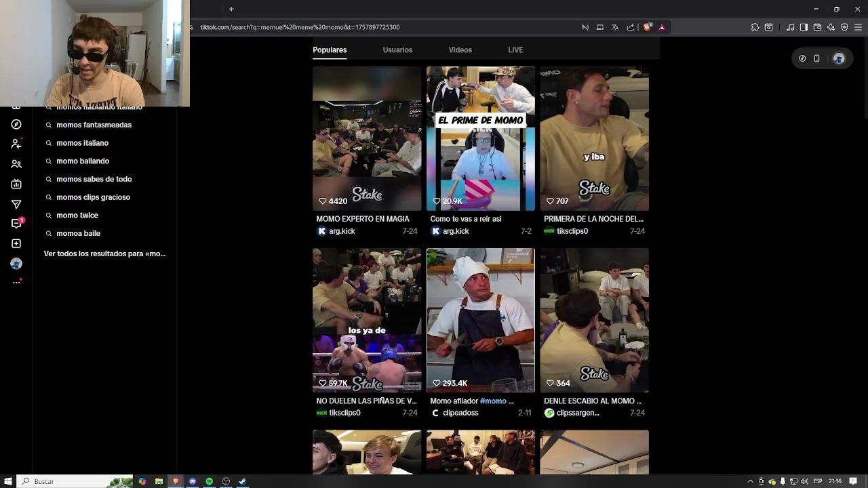Image resolution: width=868 pixels, height=488 pixels.
Task: Expand the hidden system tray icons chevron
Action: click(x=750, y=481)
